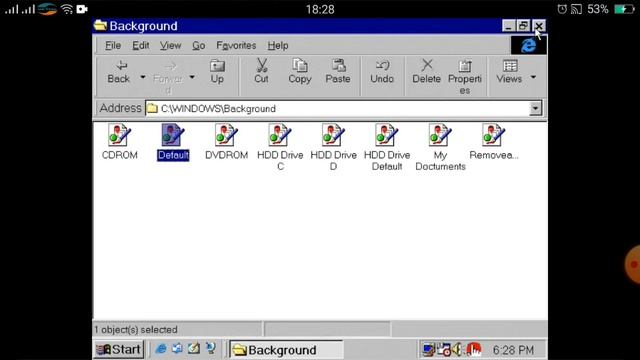The image size is (640, 360).
Task: Open the Favorites menu
Action: [x=236, y=46]
